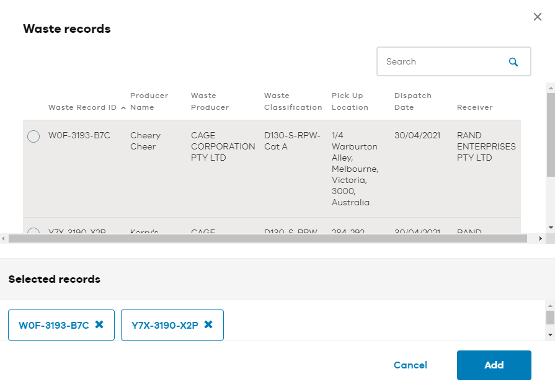555x392 pixels.
Task: Select radio button for Y7X-3190-X2P row
Action: (x=33, y=231)
